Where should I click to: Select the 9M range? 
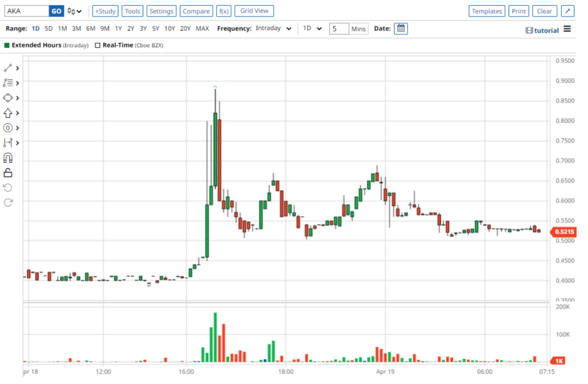[x=105, y=28]
